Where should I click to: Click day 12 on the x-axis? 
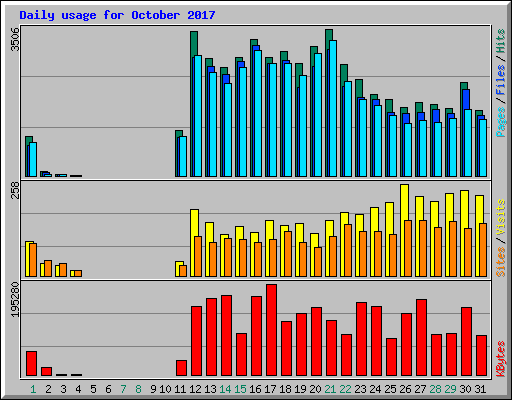tap(195, 389)
